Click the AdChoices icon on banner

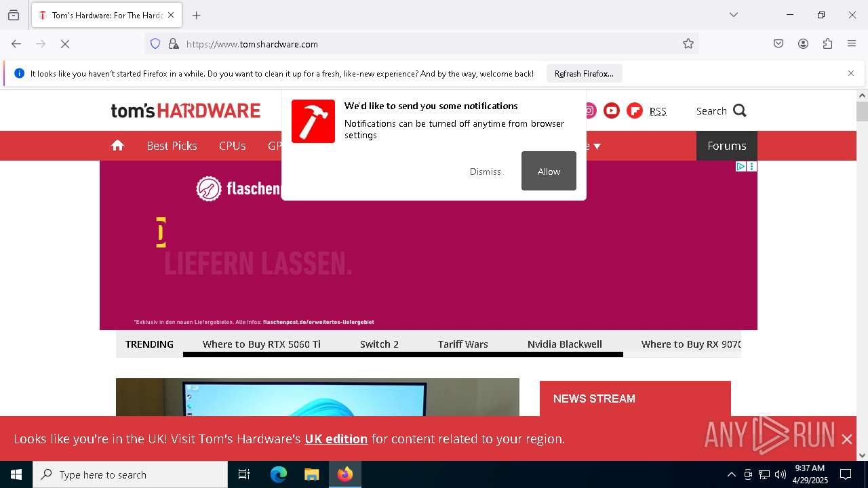(x=741, y=167)
